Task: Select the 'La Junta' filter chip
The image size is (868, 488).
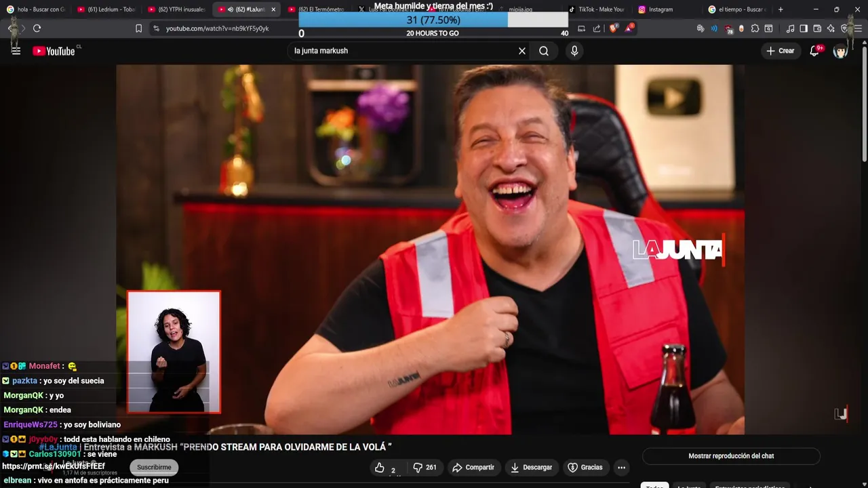Action: point(689,486)
